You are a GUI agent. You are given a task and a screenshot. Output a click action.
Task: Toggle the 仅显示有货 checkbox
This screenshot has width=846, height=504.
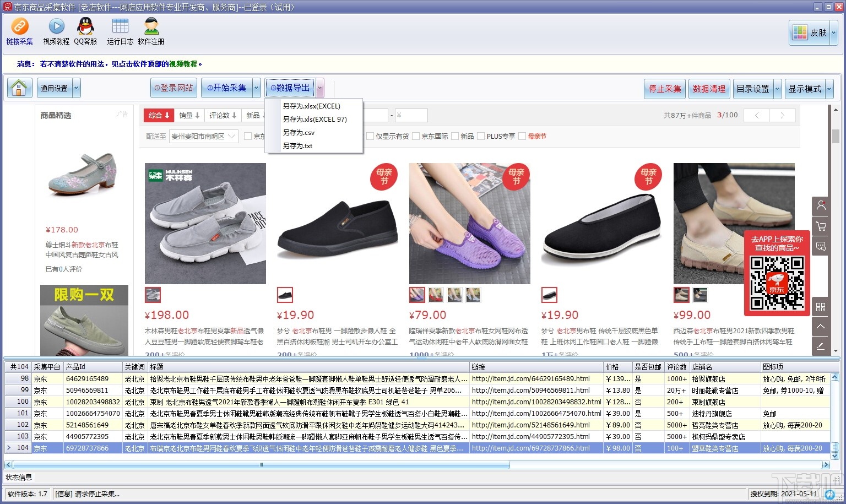click(370, 136)
